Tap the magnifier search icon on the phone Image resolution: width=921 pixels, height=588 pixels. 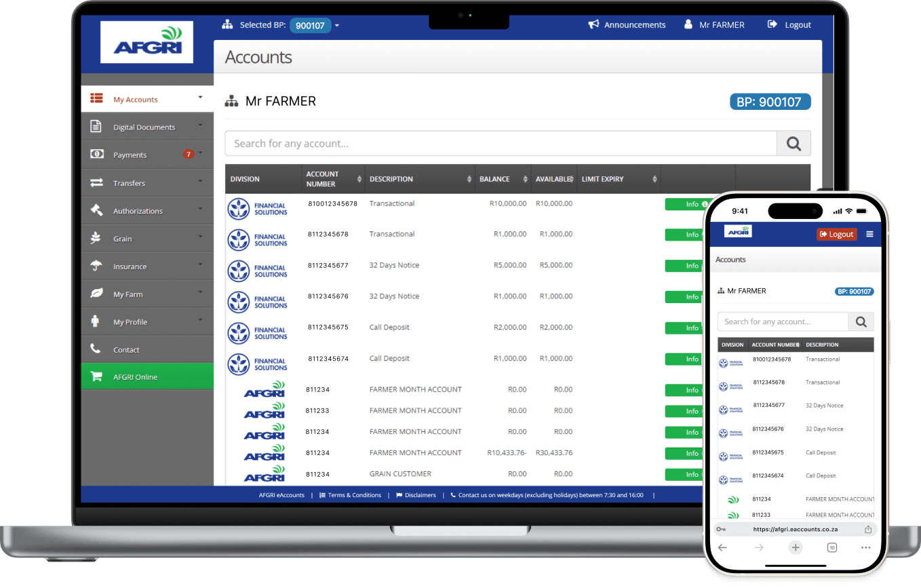(861, 321)
